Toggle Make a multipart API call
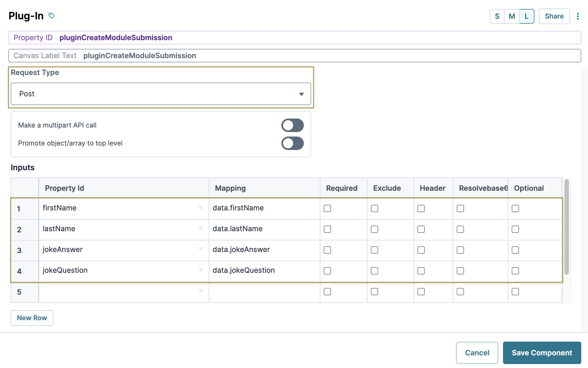 [292, 125]
